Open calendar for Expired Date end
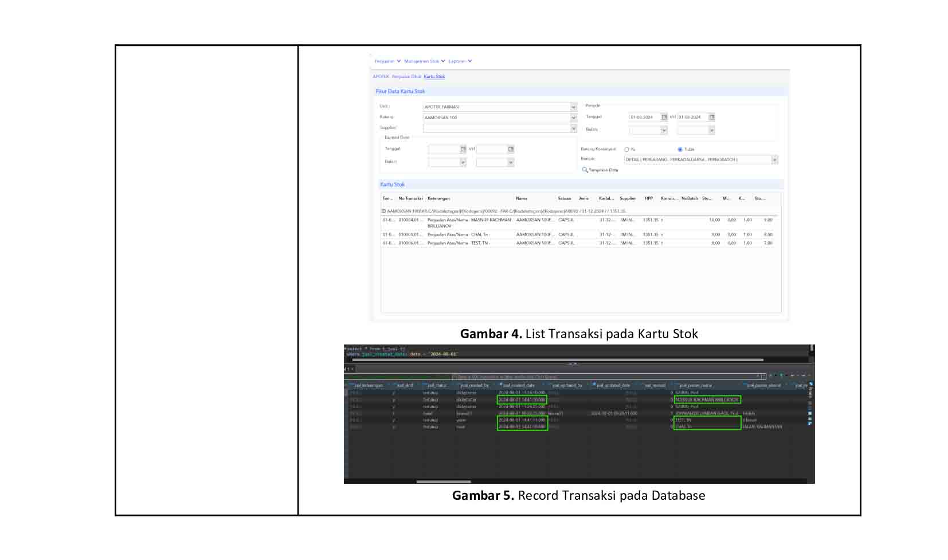This screenshot has height=560, width=948. click(x=511, y=149)
